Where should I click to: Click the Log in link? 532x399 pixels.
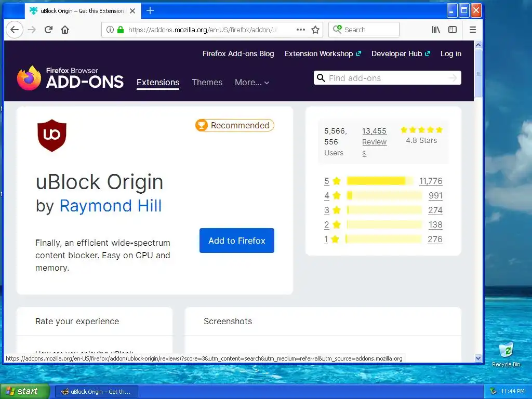(x=451, y=54)
